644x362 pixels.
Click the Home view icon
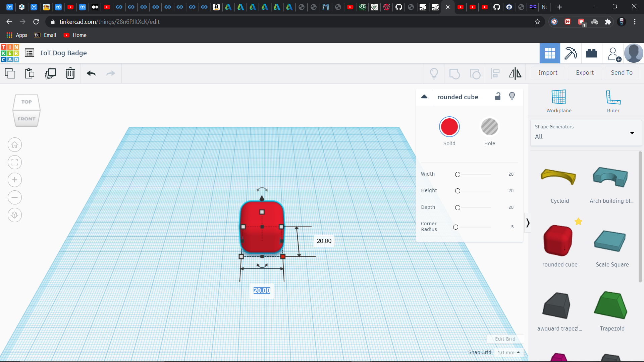click(x=15, y=145)
